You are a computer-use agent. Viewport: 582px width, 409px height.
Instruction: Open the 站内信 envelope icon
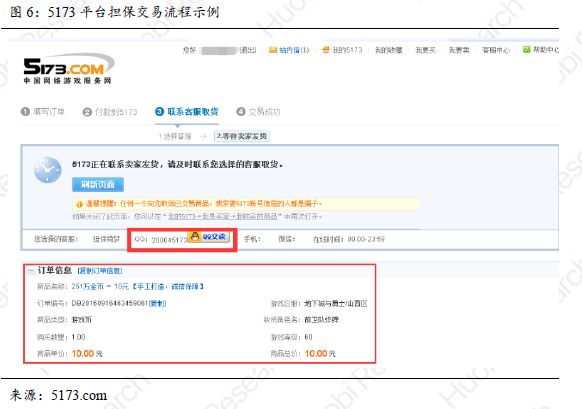[x=273, y=50]
